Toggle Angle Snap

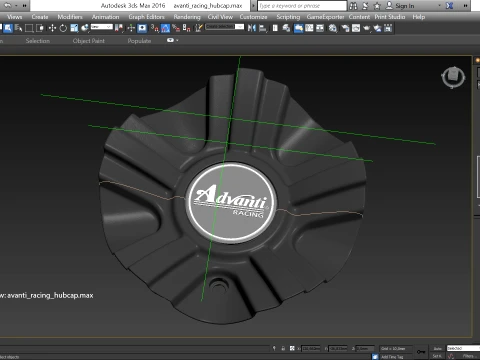pos(165,28)
